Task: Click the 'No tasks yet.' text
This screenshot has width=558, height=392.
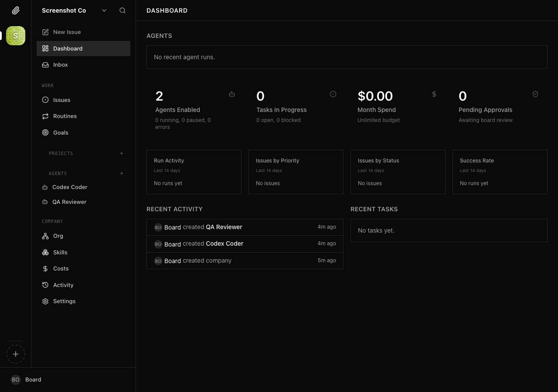Action: [376, 230]
